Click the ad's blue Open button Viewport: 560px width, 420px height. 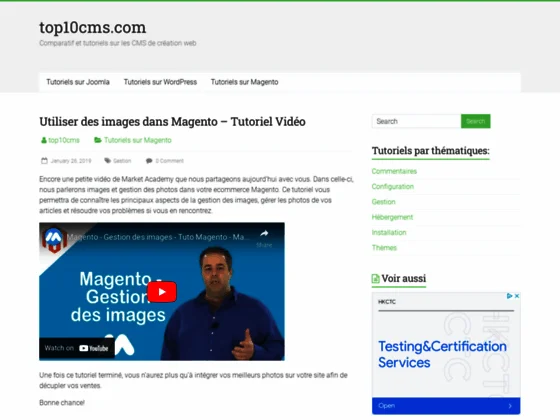[446, 406]
